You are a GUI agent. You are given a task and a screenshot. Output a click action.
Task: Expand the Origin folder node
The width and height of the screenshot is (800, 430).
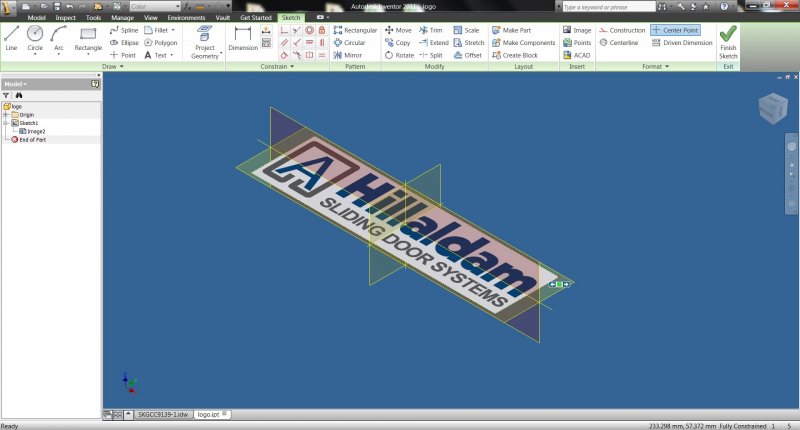pyautogui.click(x=6, y=115)
